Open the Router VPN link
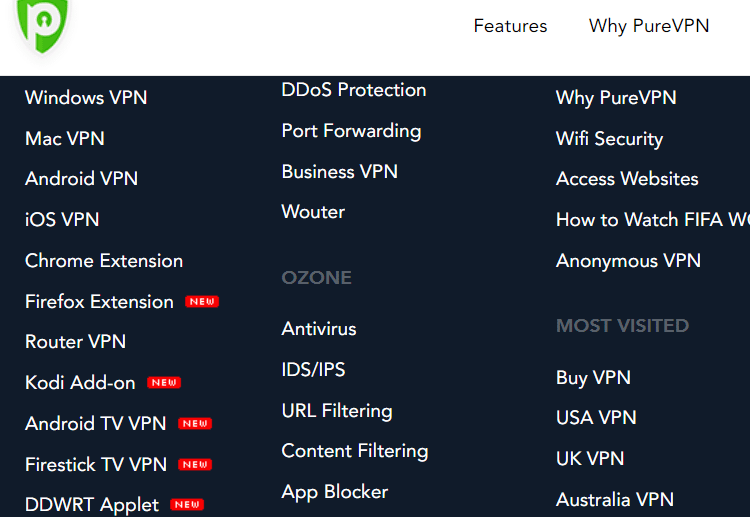This screenshot has height=517, width=750. pos(76,342)
